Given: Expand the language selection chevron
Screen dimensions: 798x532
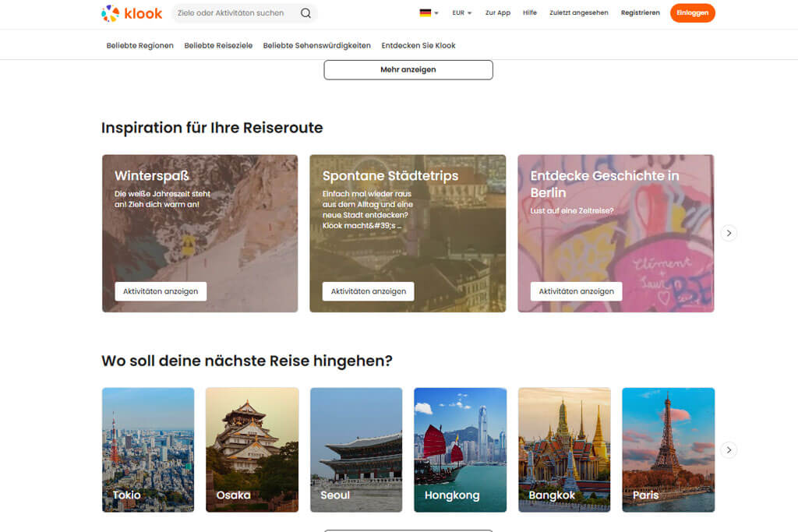Looking at the screenshot, I should click(x=435, y=12).
